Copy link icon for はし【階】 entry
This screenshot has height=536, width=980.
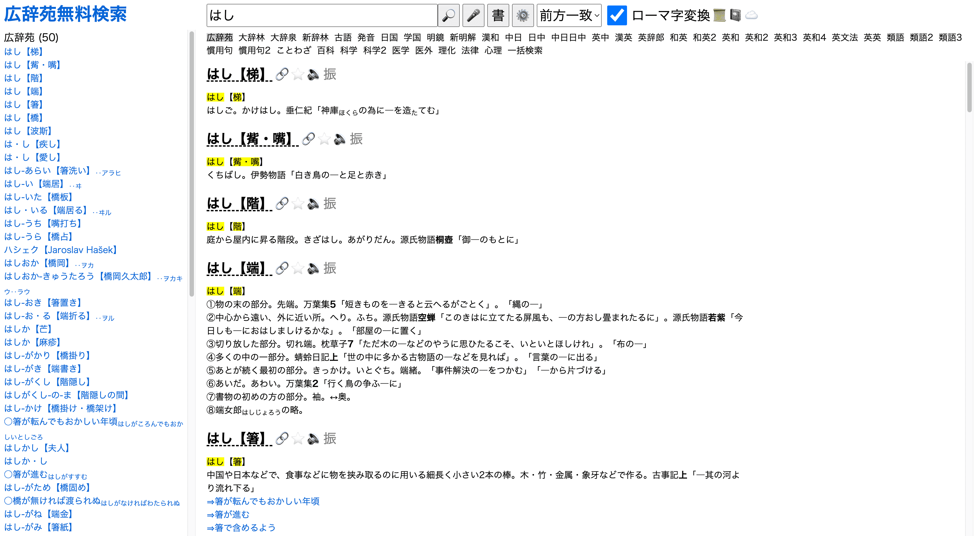point(282,204)
